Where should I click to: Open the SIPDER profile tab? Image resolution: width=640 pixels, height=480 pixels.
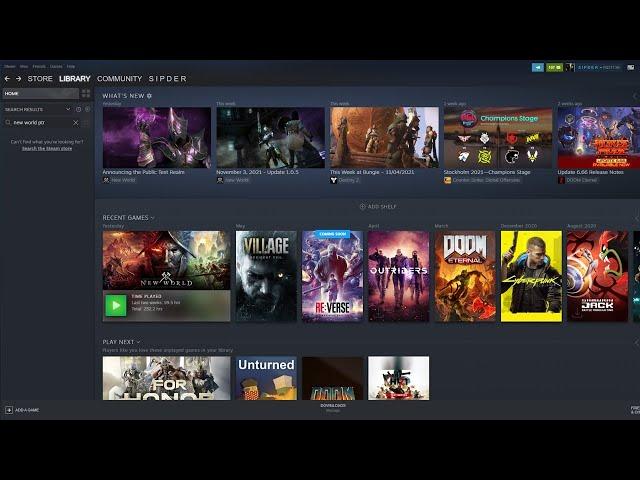[x=167, y=78]
